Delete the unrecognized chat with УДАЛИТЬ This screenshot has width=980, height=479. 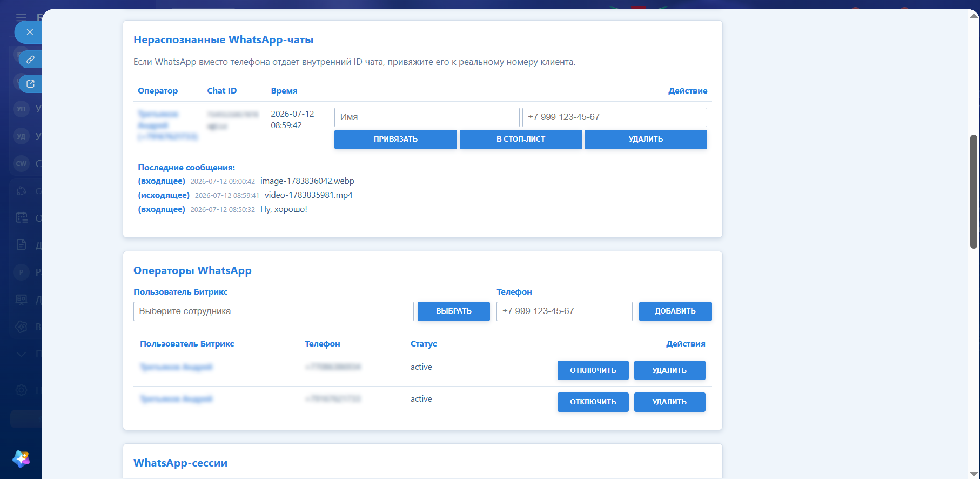click(x=646, y=139)
